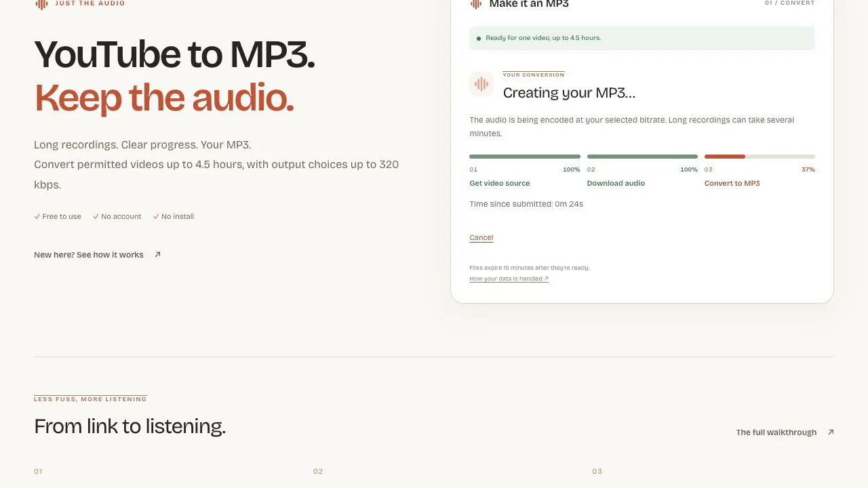Click the 100% value for step 02
The height and width of the screenshot is (488, 868).
tap(689, 169)
